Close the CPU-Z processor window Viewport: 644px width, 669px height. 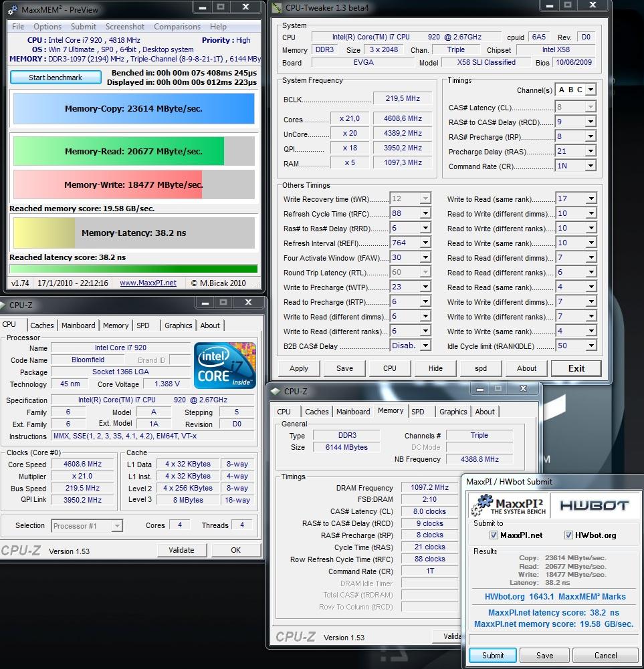[248, 303]
